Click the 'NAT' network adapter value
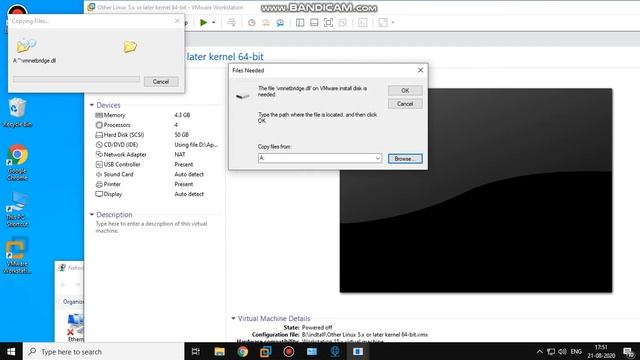The width and height of the screenshot is (640, 360). [x=180, y=155]
